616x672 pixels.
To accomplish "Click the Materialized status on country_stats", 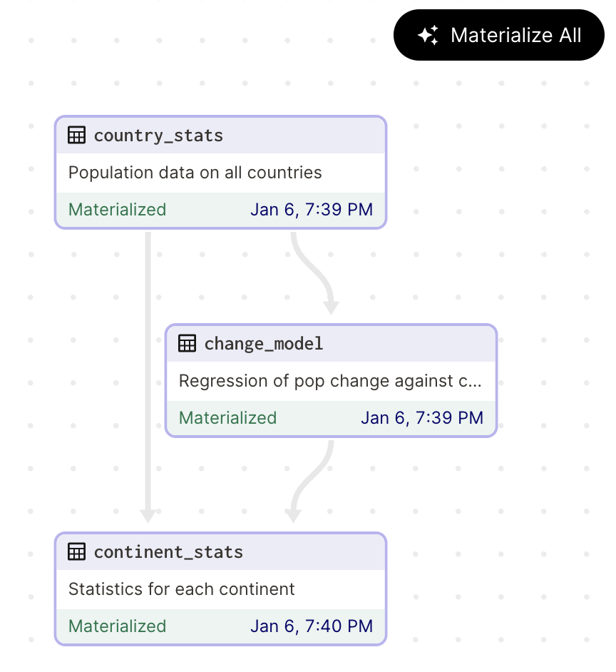I will (117, 210).
